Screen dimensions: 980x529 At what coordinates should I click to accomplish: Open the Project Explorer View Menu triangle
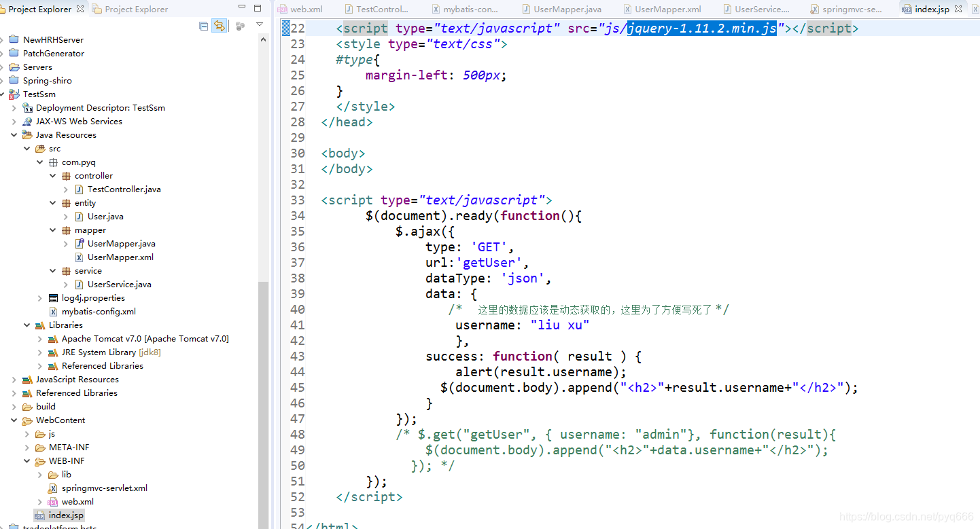tap(259, 24)
